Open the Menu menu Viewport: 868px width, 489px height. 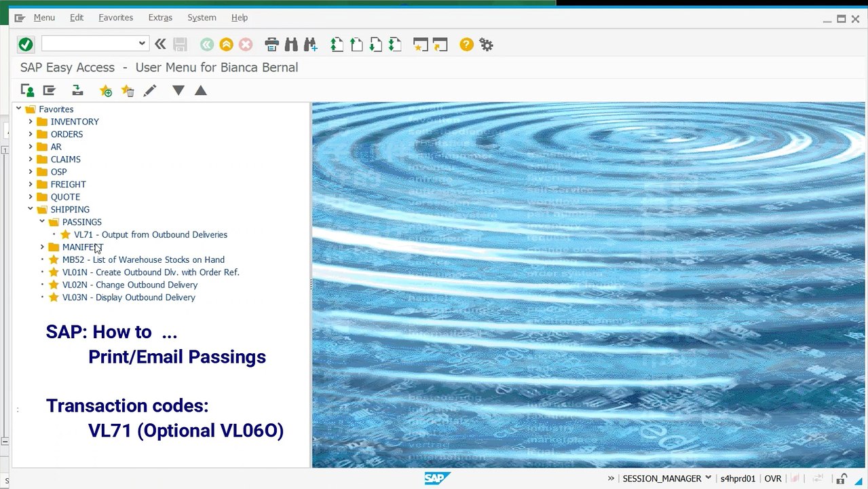[44, 18]
